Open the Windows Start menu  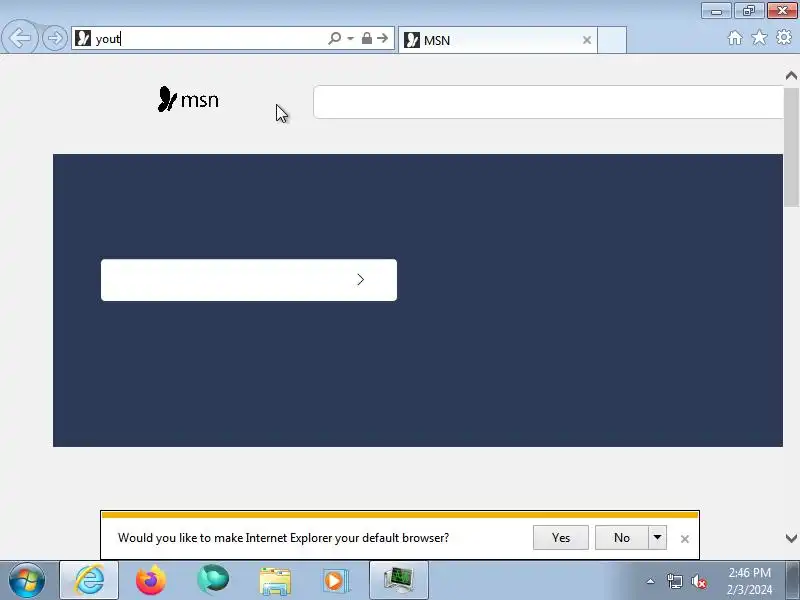click(x=27, y=580)
